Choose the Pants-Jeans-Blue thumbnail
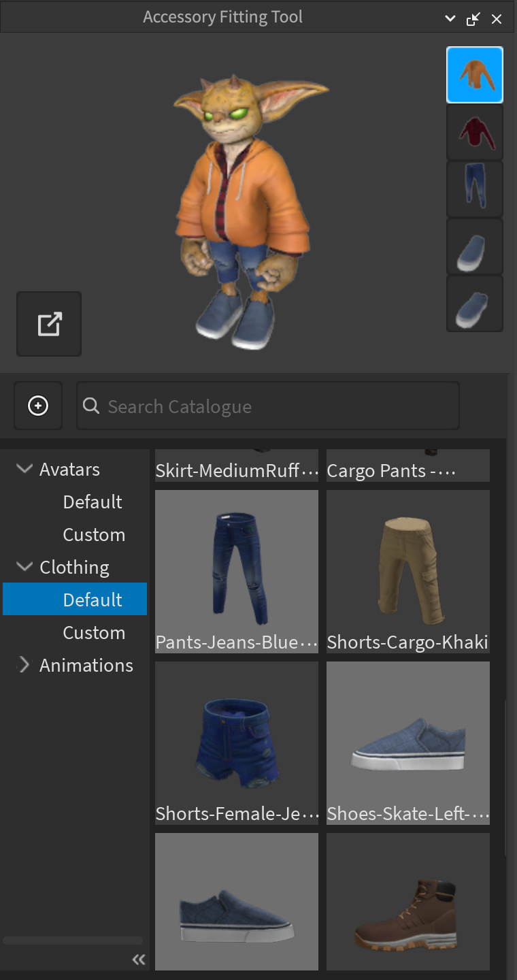Screen dimensions: 517x980 tap(237, 570)
